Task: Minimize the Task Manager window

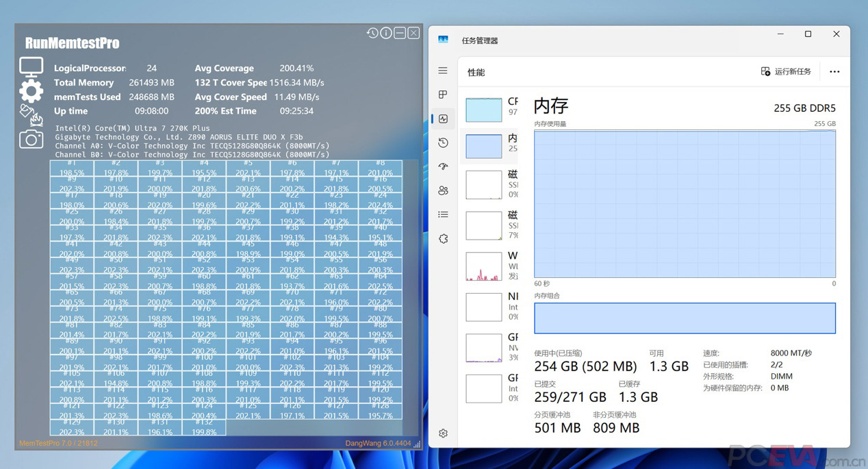Action: click(x=781, y=34)
